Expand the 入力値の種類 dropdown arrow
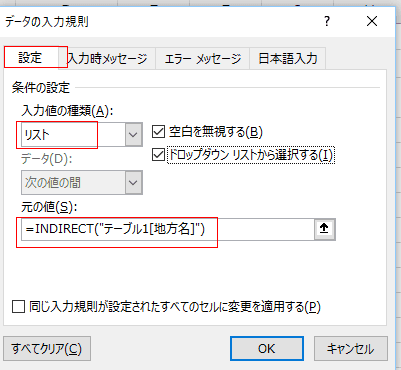401x370 pixels. click(133, 135)
